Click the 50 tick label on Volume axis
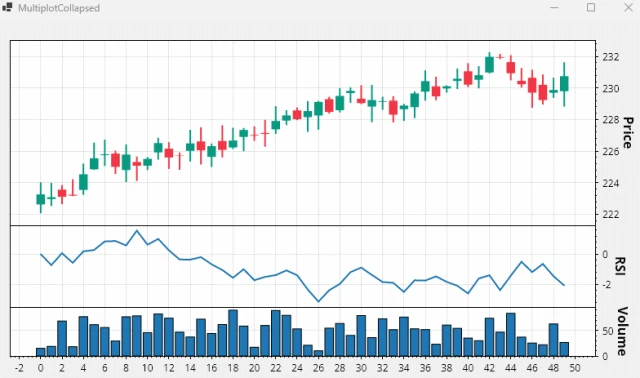This screenshot has width=640, height=378. (608, 331)
